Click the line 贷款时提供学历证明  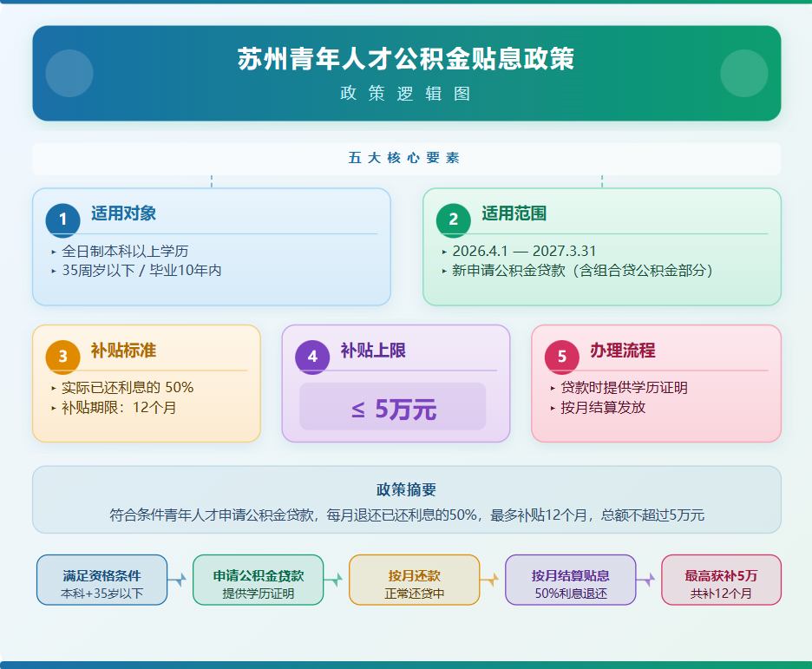pyautogui.click(x=624, y=388)
